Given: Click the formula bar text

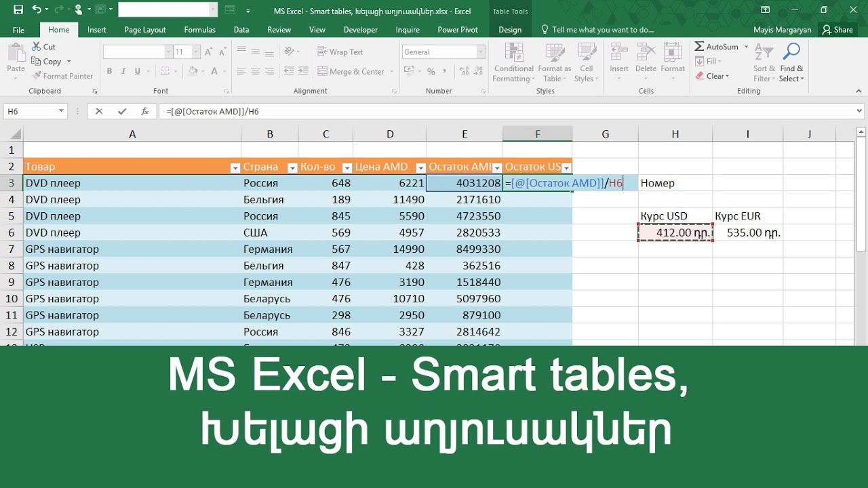Looking at the screenshot, I should 213,112.
